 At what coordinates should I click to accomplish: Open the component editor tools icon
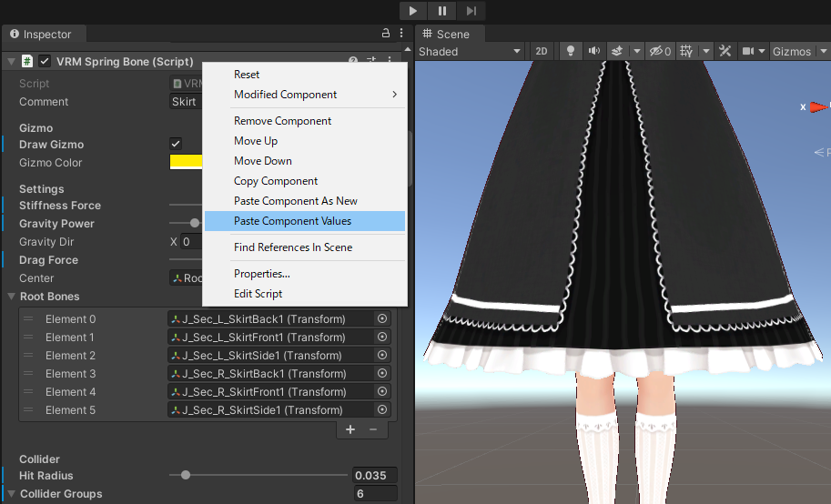pos(725,52)
